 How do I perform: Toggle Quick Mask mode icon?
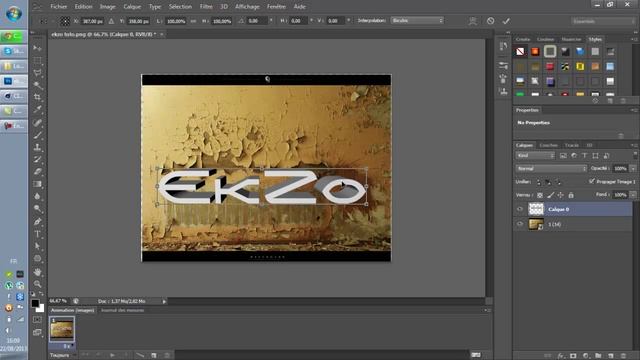(37, 320)
